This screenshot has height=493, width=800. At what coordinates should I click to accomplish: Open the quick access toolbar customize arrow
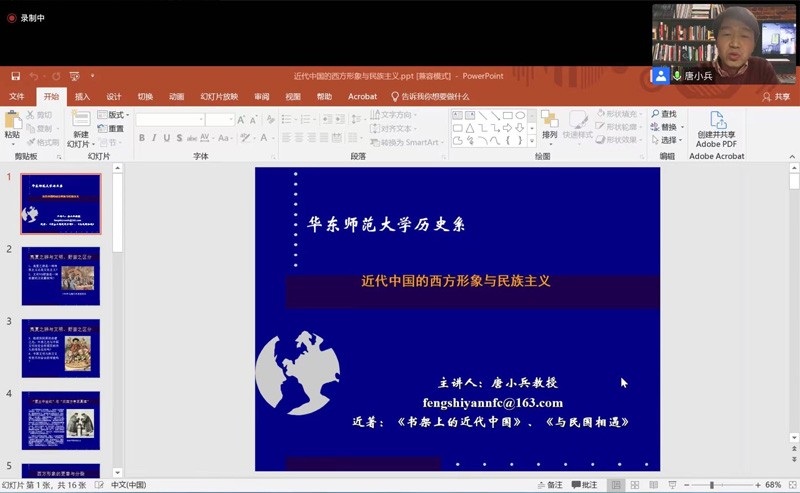[x=92, y=76]
